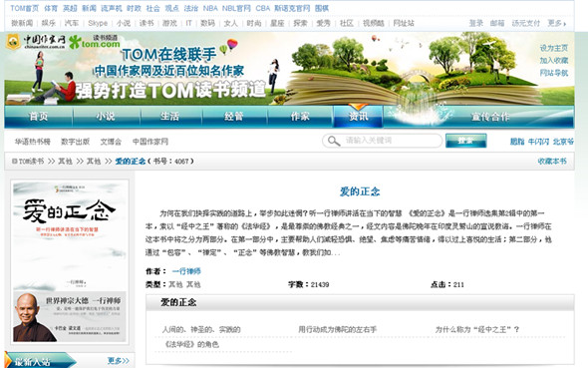
Task: Click 视频酷 in second nav row
Action: (x=374, y=23)
